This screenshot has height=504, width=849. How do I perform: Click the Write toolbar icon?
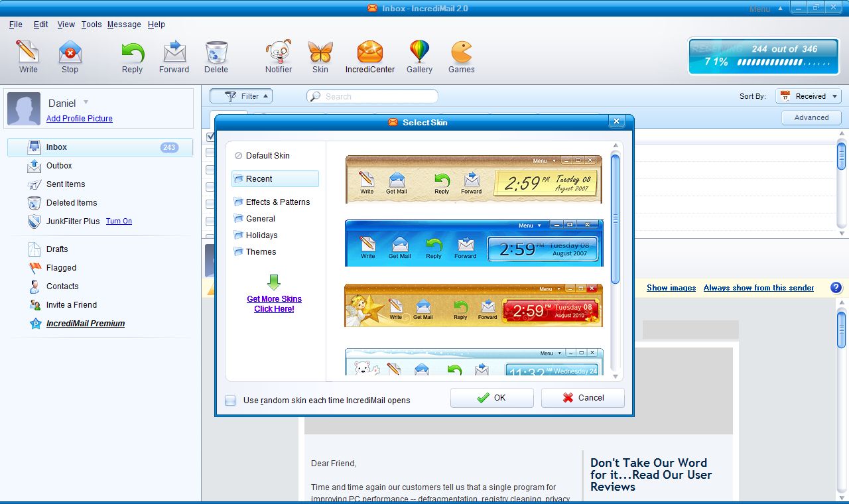point(28,56)
